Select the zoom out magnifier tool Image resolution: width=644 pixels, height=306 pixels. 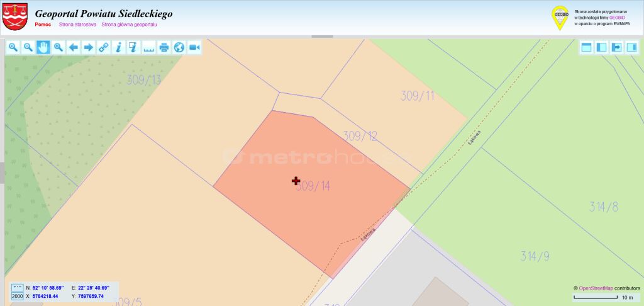[x=28, y=47]
